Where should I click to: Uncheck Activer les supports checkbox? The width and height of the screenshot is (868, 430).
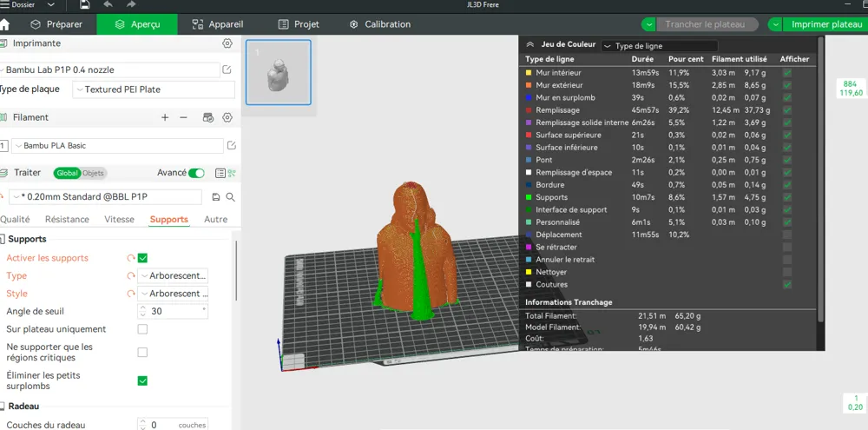point(142,258)
